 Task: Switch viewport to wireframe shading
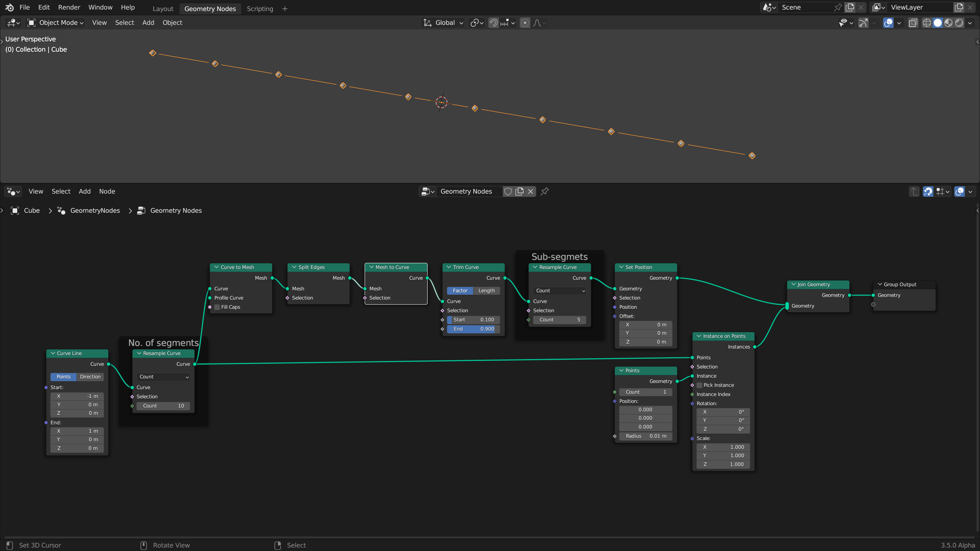[x=927, y=23]
